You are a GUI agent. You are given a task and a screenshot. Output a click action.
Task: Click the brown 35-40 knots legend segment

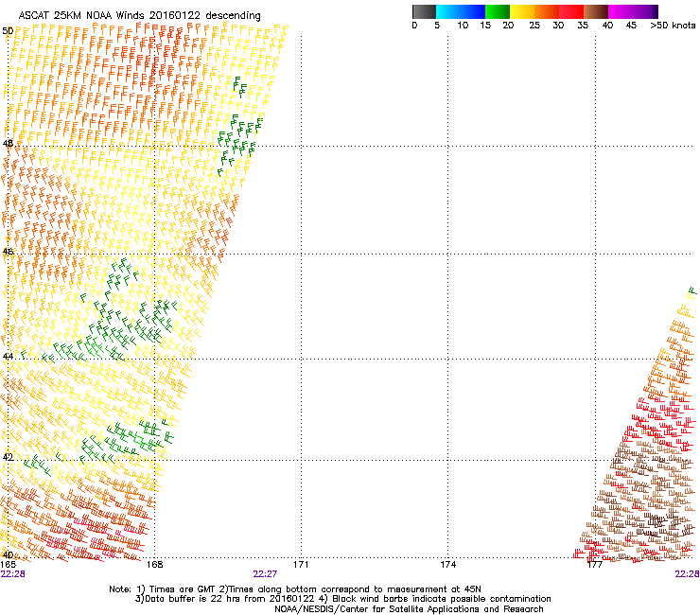596,11
